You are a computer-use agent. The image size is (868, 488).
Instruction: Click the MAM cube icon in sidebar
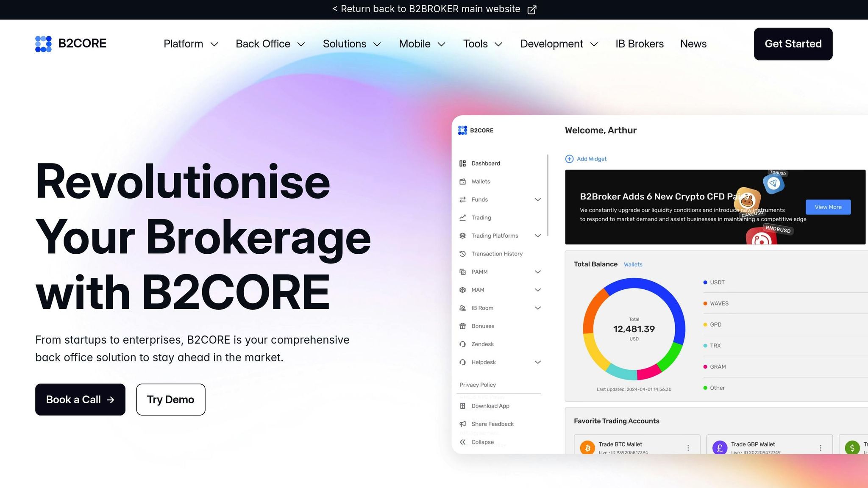click(x=462, y=290)
